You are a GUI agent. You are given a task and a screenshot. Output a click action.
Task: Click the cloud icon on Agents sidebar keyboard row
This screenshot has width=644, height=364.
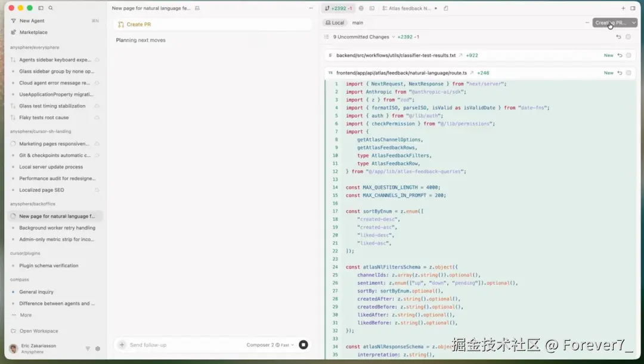point(97,60)
